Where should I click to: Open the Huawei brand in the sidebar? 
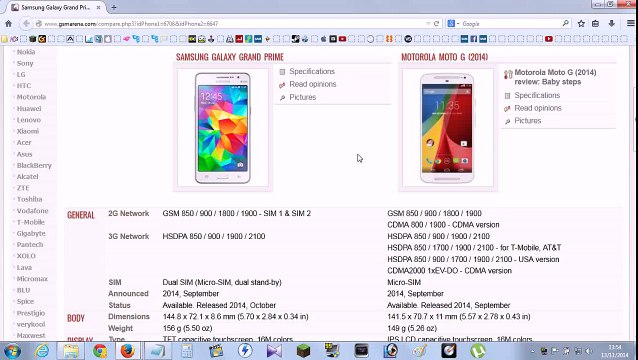[x=29, y=109]
